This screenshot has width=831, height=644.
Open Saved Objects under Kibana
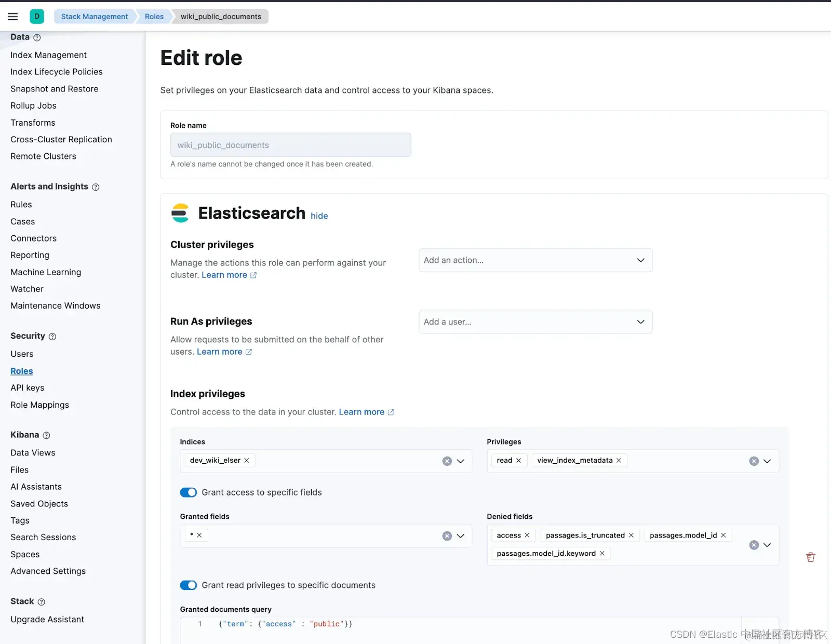click(39, 504)
